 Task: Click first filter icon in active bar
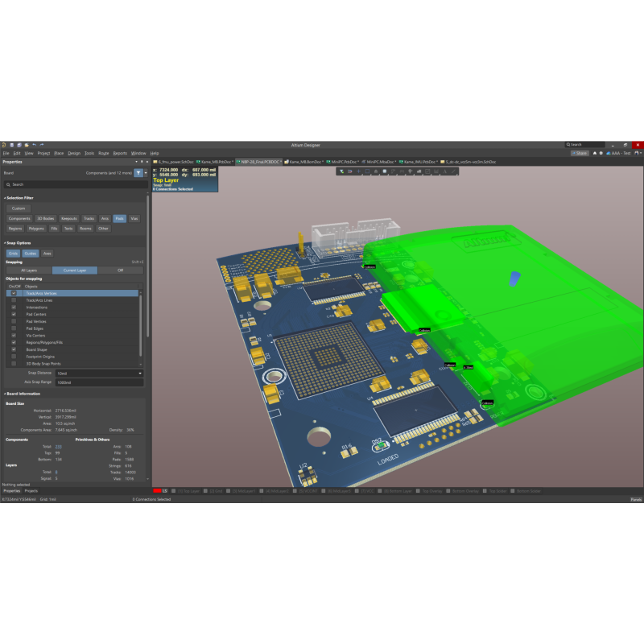coord(341,171)
